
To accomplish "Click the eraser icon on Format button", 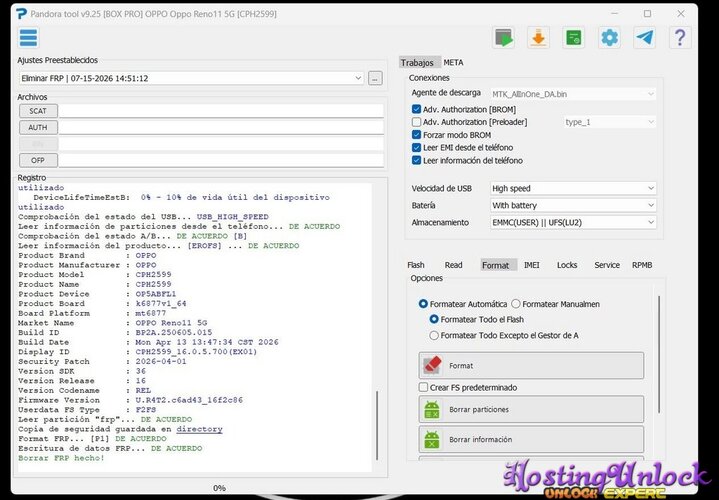I will coord(432,366).
